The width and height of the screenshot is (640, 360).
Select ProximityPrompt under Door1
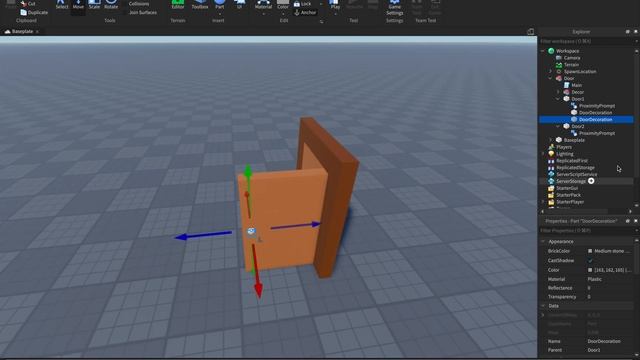[x=597, y=106]
